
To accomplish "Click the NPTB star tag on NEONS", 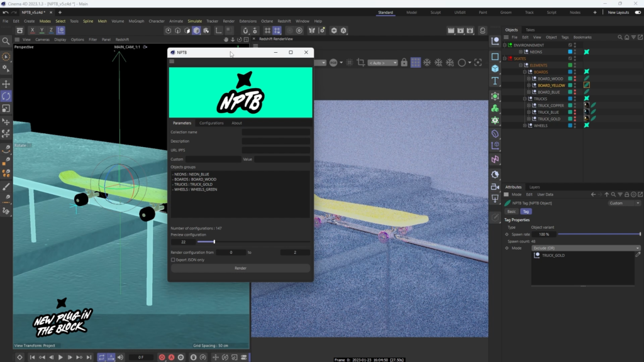I will tap(587, 52).
